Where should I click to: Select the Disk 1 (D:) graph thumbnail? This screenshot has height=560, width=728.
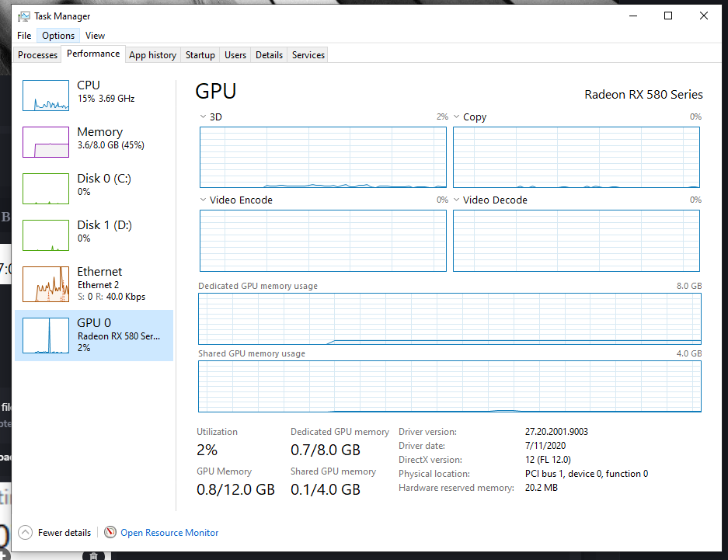(47, 235)
